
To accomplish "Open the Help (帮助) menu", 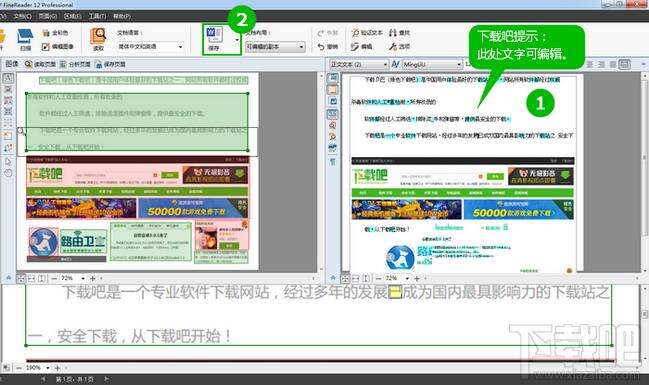I will pos(122,16).
